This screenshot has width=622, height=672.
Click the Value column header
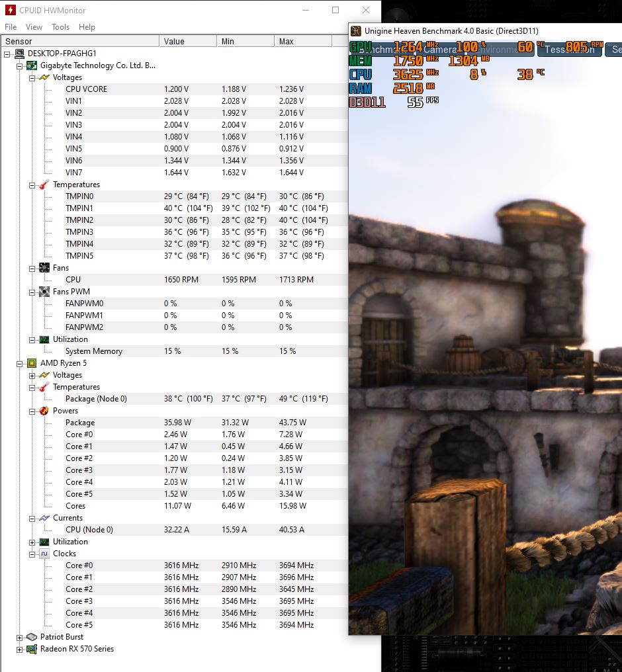[188, 41]
